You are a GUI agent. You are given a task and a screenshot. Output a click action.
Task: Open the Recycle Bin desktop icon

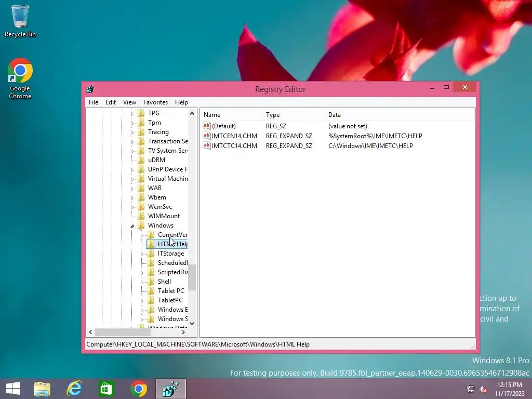pyautogui.click(x=20, y=21)
